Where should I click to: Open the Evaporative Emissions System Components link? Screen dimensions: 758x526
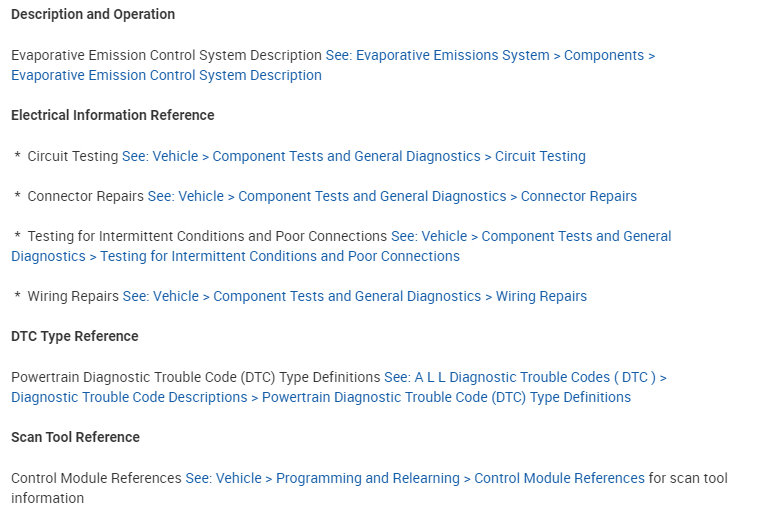pyautogui.click(x=490, y=56)
